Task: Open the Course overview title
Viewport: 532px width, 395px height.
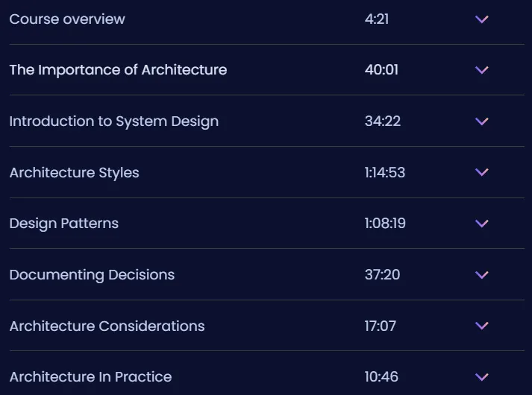Action: [x=67, y=19]
